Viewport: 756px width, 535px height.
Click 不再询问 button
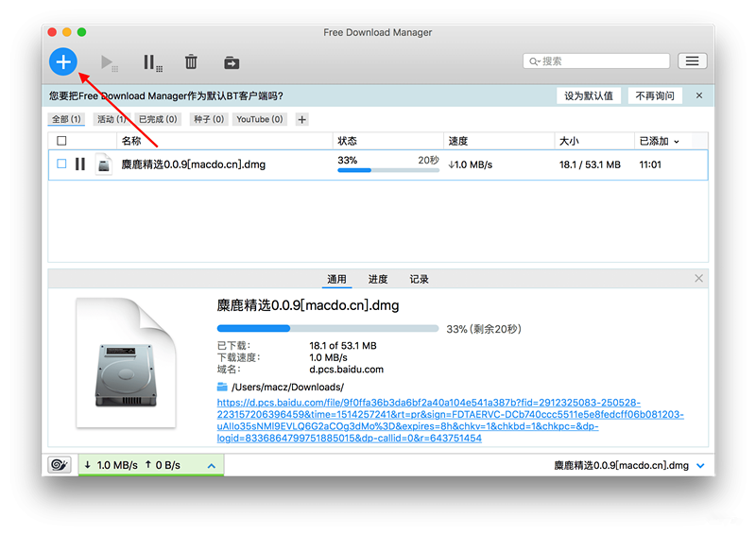655,95
